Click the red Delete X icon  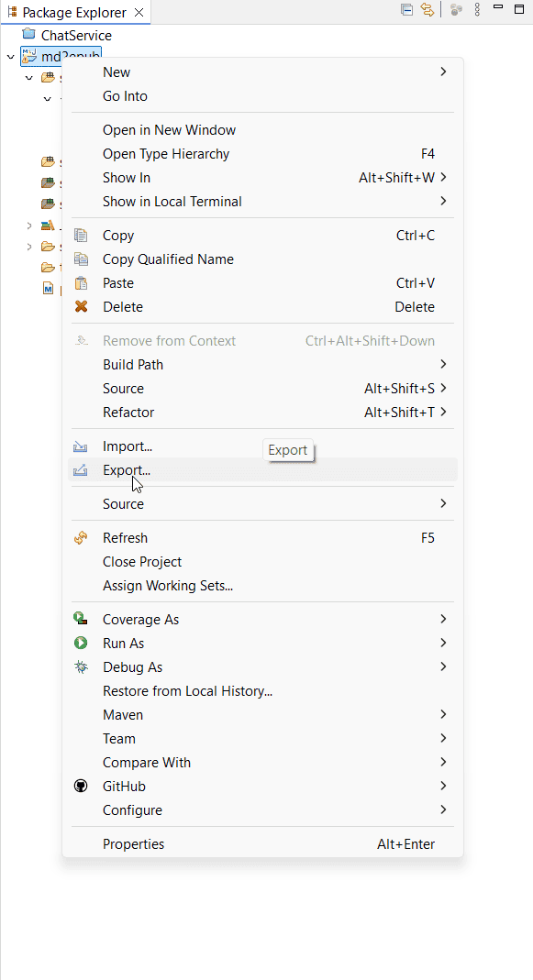pos(81,307)
